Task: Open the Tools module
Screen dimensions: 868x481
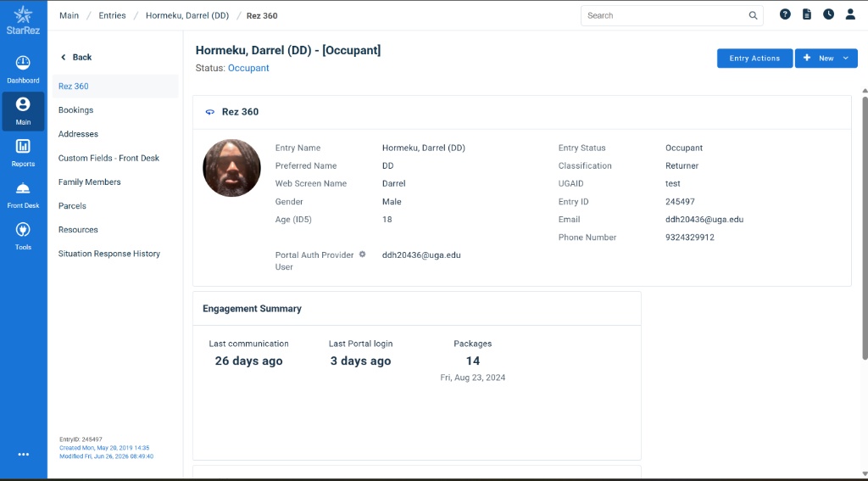Action: (x=23, y=237)
